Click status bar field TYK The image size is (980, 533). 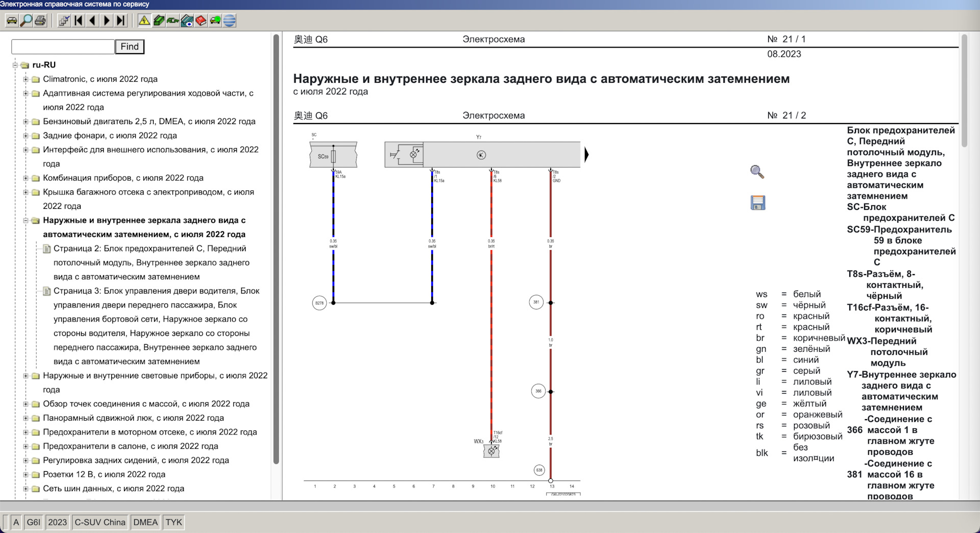[174, 522]
